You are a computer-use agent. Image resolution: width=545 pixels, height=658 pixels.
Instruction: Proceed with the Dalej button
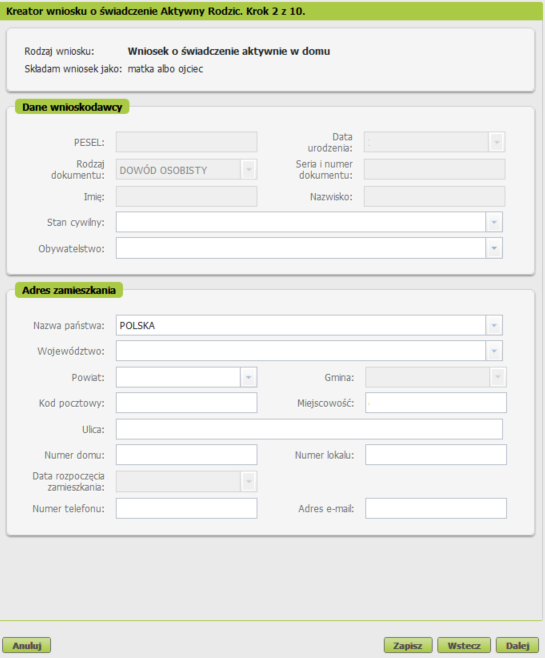(x=517, y=645)
